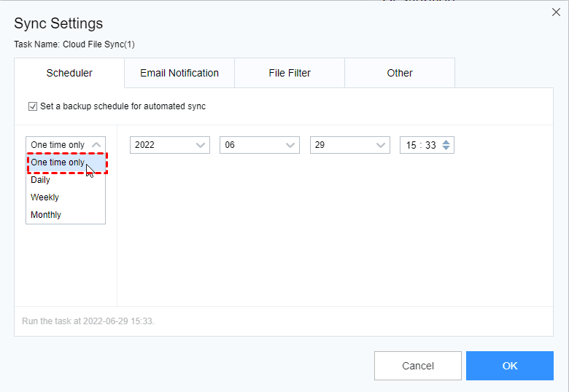This screenshot has height=392, width=569.
Task: Open the year dropdown showing 2022
Action: [x=170, y=145]
